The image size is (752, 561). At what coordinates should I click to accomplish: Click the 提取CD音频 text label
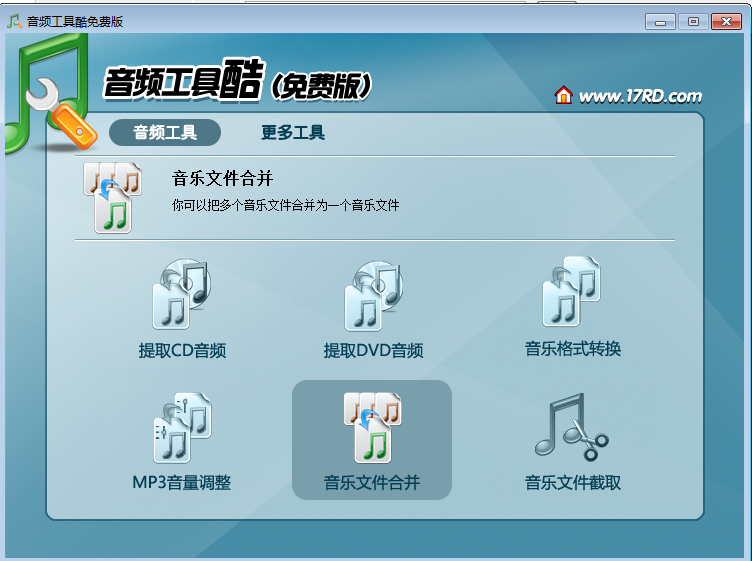coord(182,351)
